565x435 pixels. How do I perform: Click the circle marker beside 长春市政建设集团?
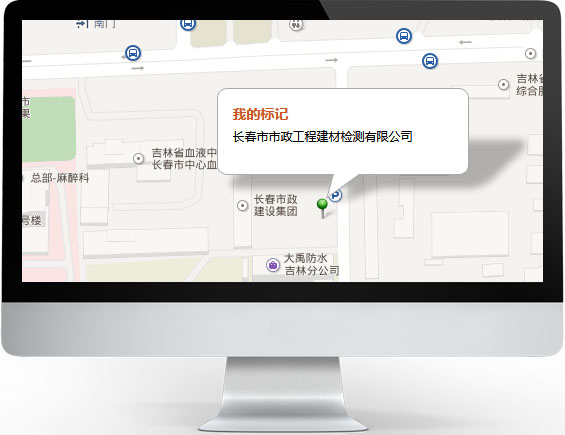tap(243, 205)
